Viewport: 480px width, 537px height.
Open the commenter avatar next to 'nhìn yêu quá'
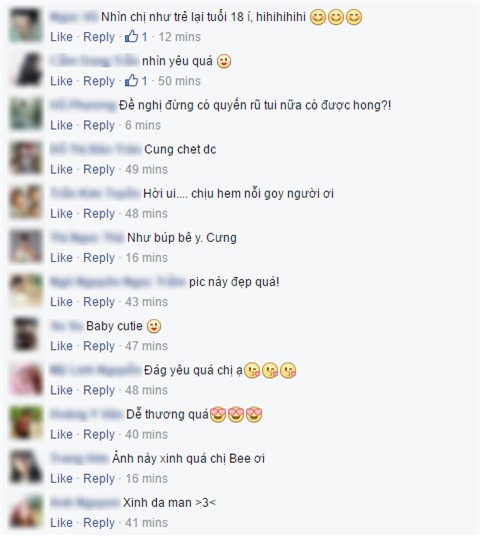[26, 70]
